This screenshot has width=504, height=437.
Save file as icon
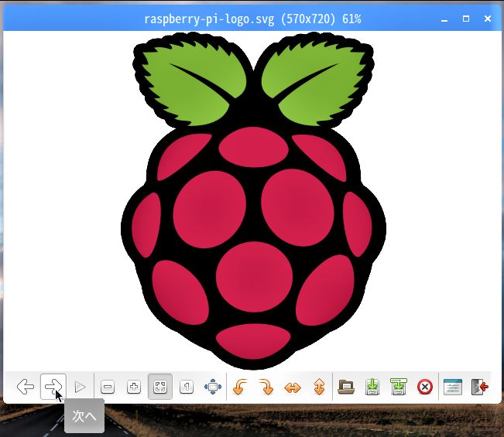click(x=399, y=386)
